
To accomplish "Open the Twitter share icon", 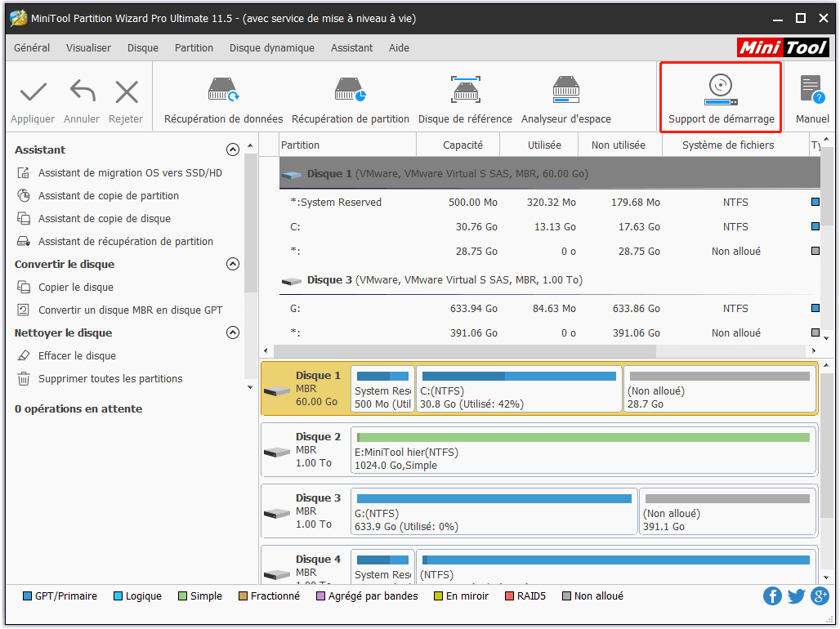I will 796,596.
